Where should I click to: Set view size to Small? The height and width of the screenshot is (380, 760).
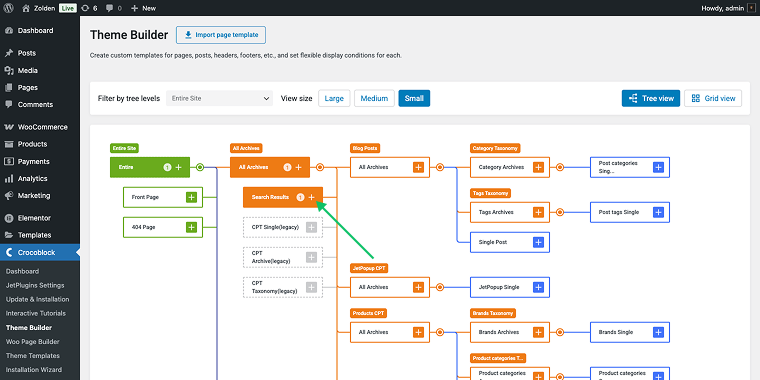point(414,98)
